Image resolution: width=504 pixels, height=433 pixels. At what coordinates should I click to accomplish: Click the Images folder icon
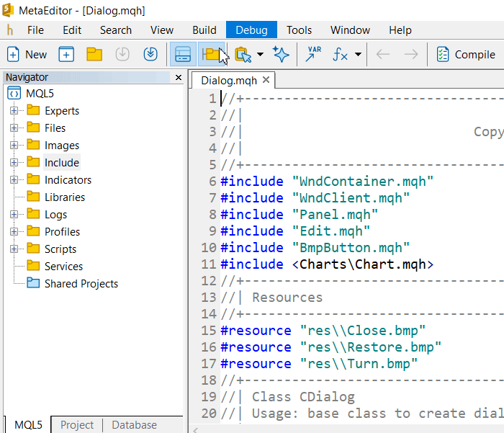[33, 144]
